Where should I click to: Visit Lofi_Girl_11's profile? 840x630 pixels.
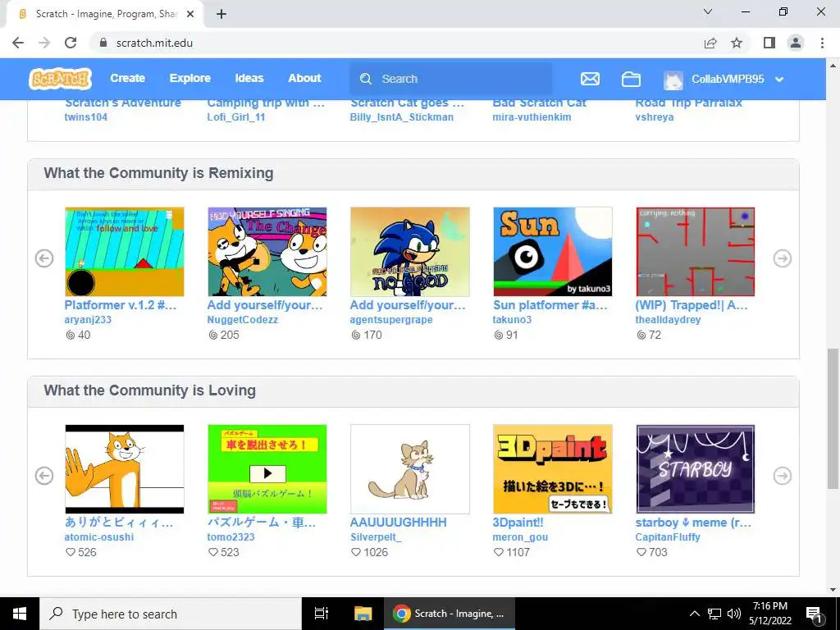tap(236, 116)
